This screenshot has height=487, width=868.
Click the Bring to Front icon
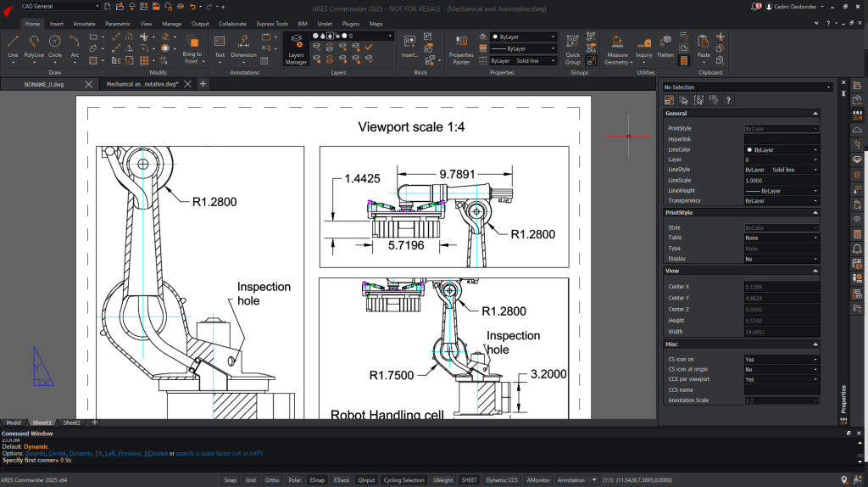pyautogui.click(x=192, y=42)
